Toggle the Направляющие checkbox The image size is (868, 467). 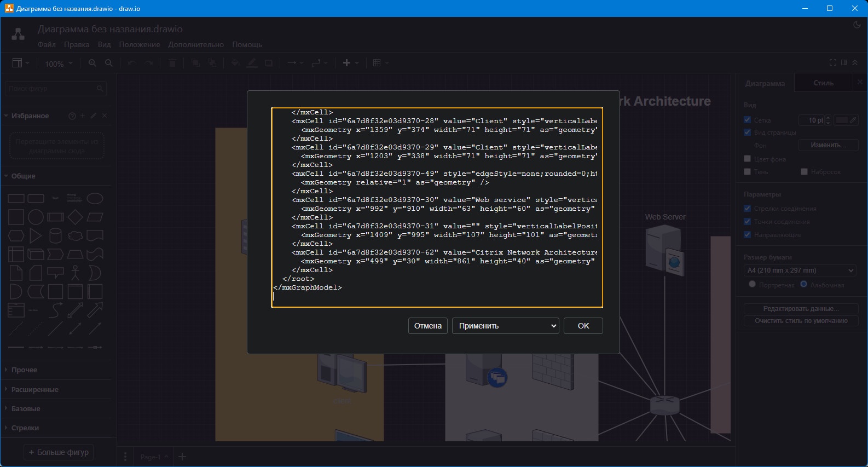(x=747, y=235)
